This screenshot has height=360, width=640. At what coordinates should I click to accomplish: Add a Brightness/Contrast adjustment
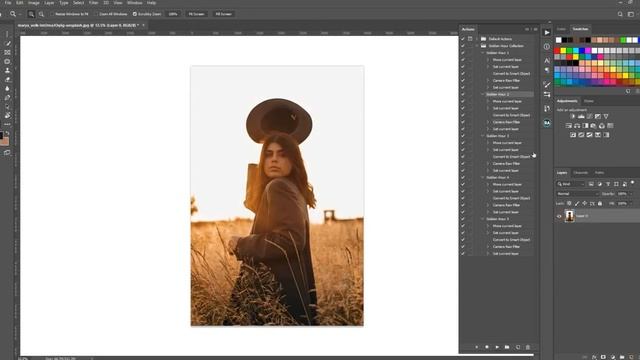(573, 116)
